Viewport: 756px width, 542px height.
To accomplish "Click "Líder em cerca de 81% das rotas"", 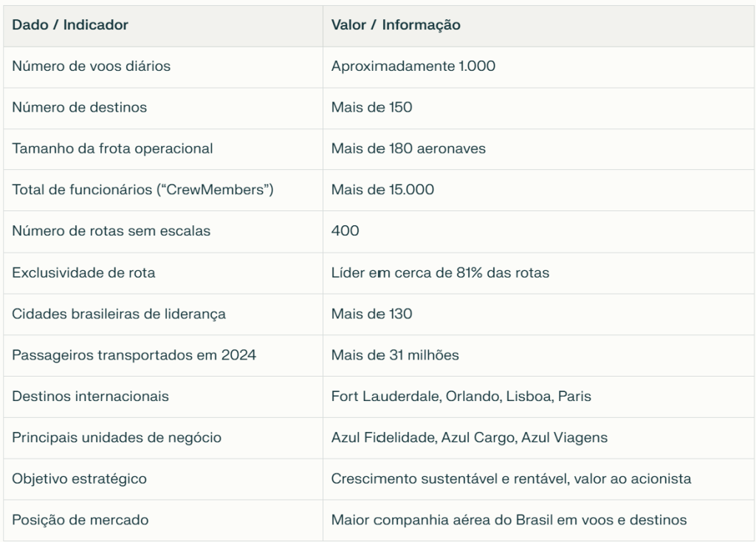I will (x=440, y=272).
